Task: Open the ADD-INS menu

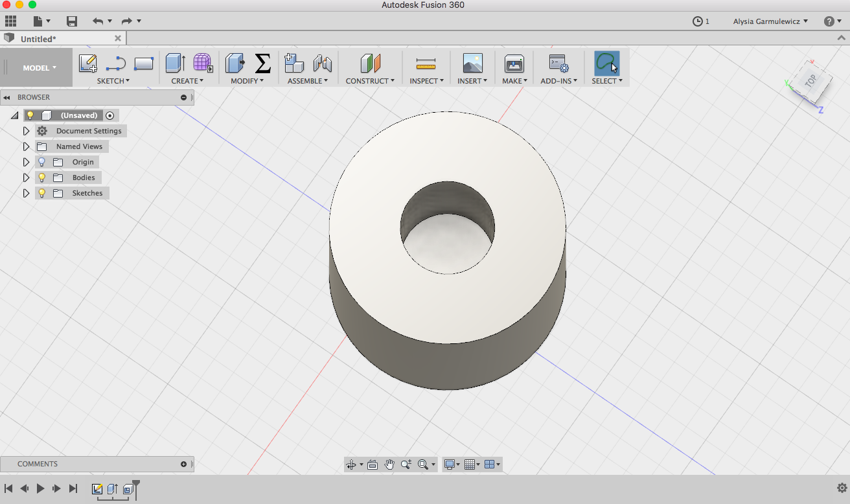Action: click(x=559, y=81)
